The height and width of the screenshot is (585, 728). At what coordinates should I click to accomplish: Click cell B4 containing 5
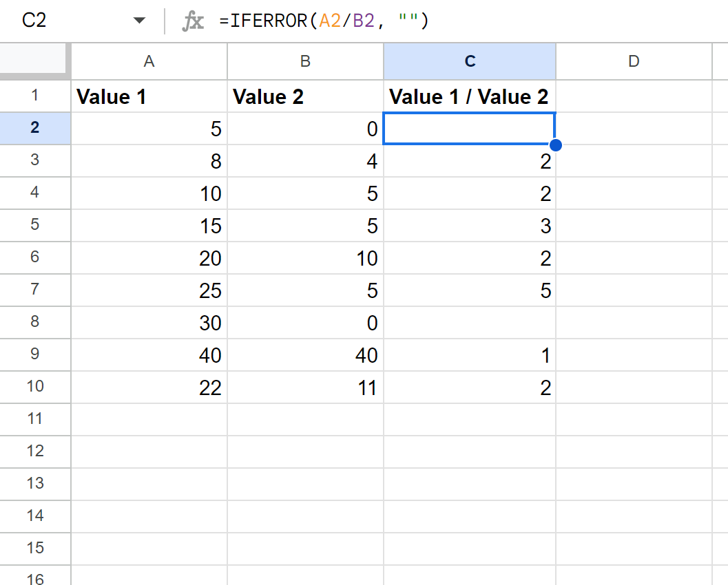coord(306,193)
